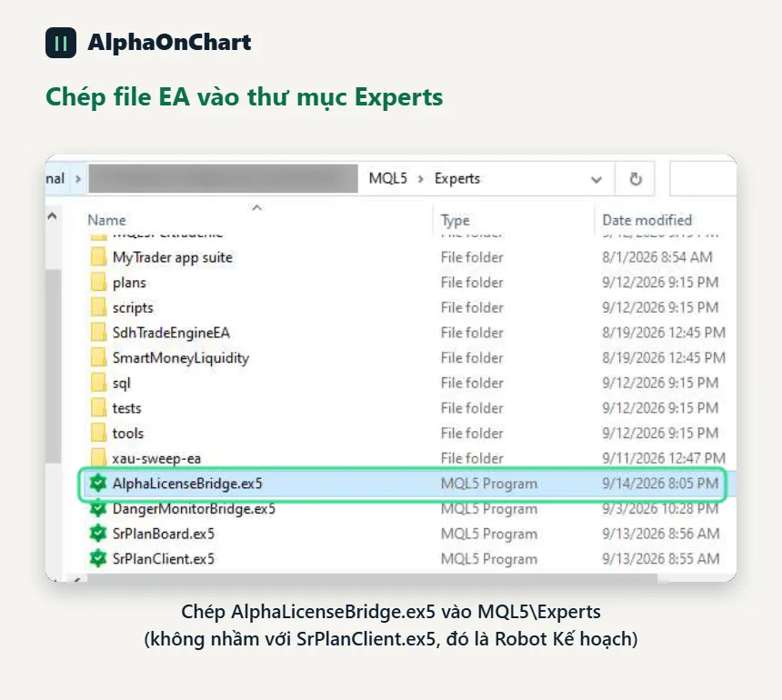This screenshot has height=700, width=782.
Task: Sort by the Date modified column header
Action: coord(647,220)
